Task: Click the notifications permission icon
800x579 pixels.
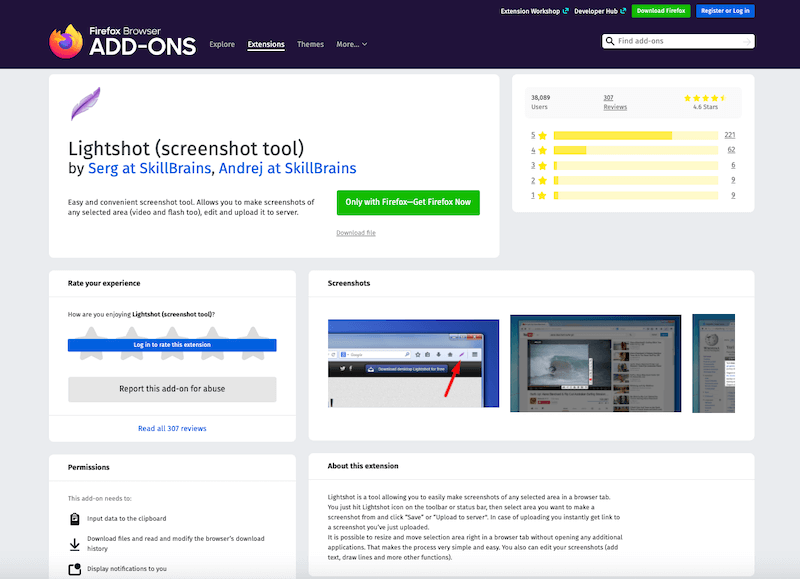Action: [74, 569]
